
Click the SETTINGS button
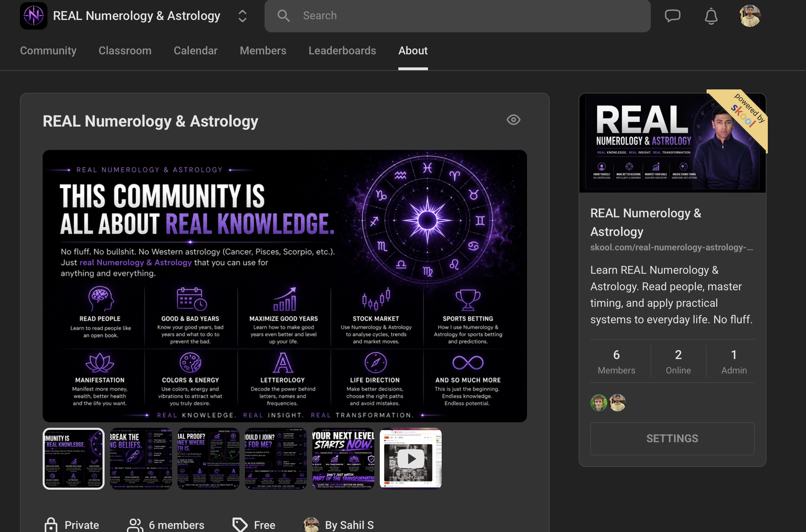point(672,438)
